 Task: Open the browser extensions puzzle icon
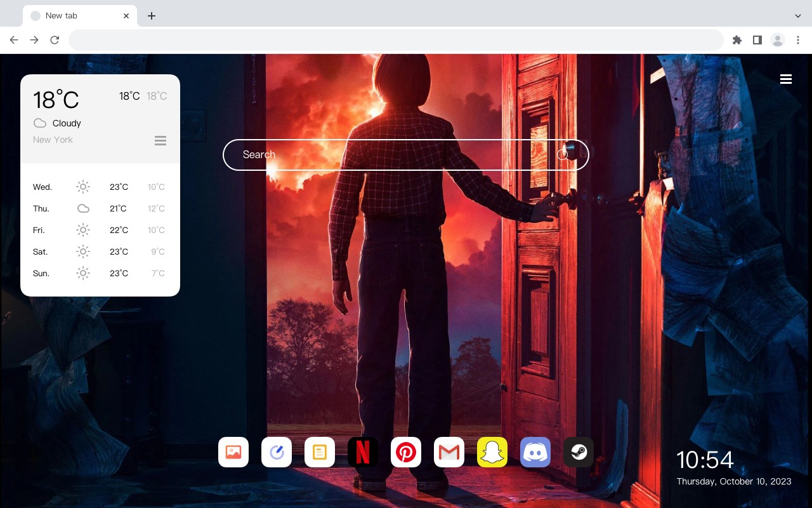click(x=737, y=40)
